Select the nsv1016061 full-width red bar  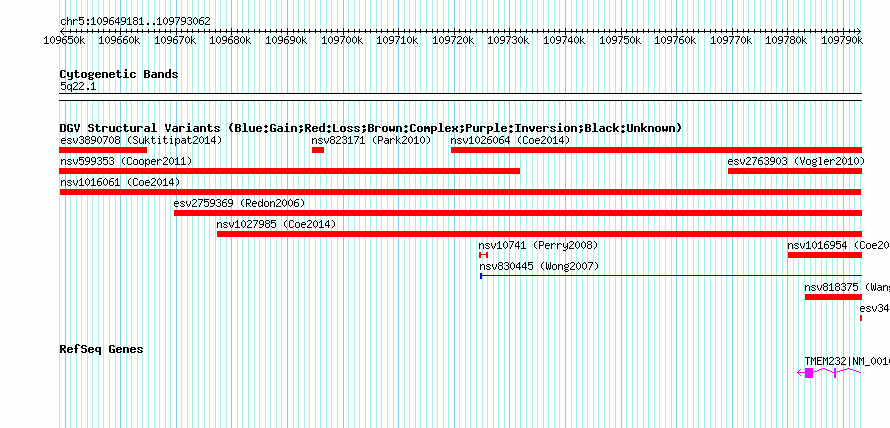(461, 192)
